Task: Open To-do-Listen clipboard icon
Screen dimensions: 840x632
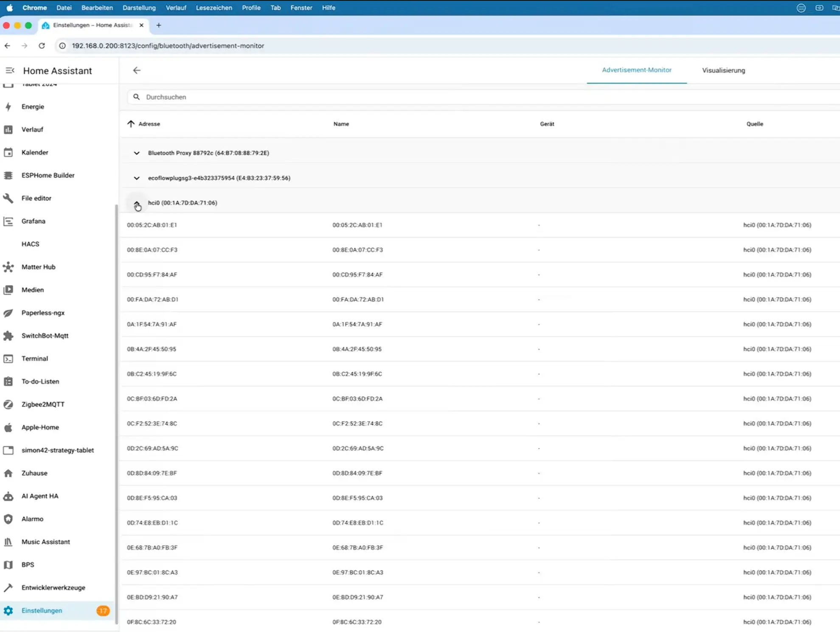Action: 8,381
